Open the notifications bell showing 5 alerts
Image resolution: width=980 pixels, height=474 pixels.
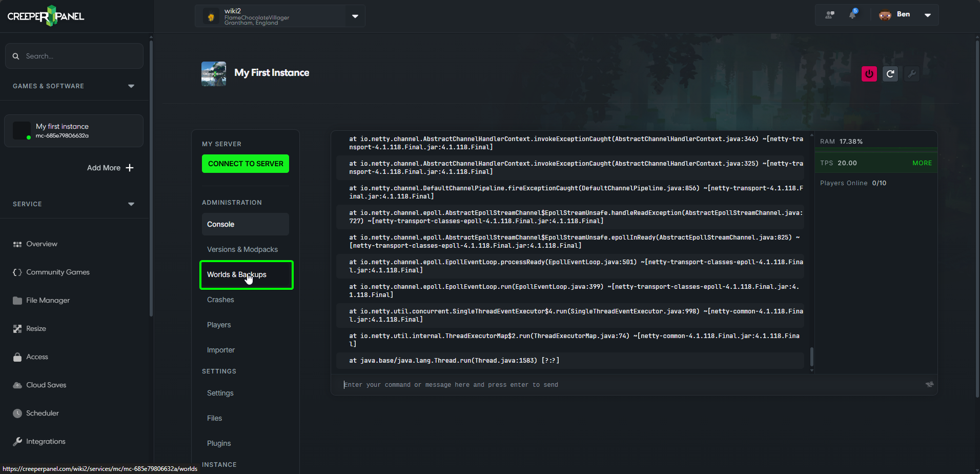coord(853,15)
